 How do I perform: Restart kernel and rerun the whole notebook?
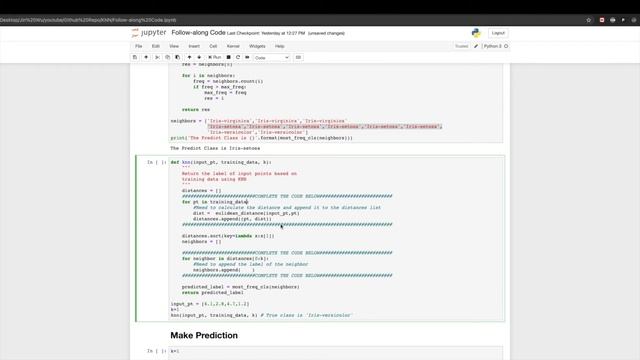(x=247, y=58)
